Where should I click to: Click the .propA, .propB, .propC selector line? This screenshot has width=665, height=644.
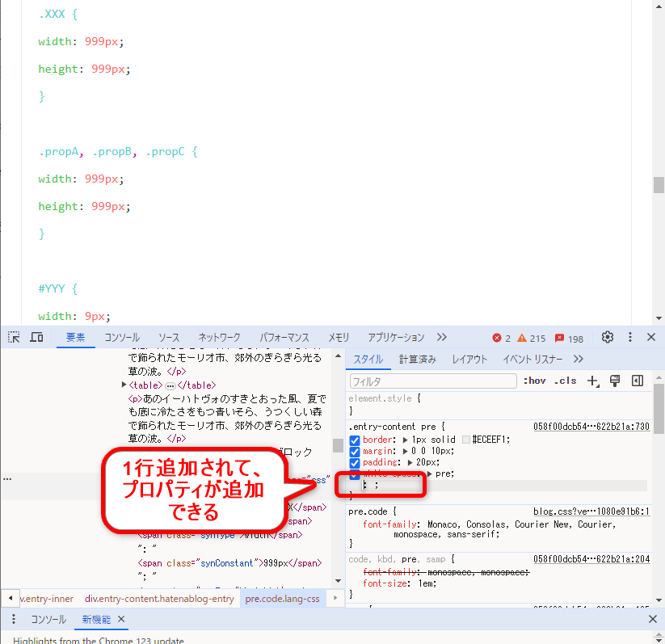[x=118, y=151]
